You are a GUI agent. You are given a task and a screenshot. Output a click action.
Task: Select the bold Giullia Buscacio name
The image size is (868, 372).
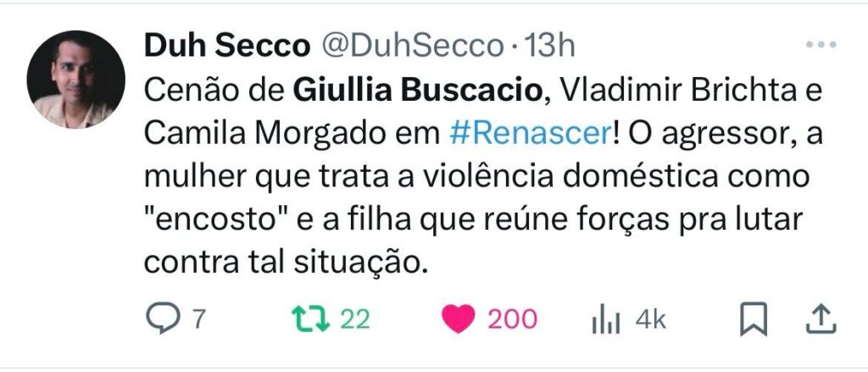point(417,90)
